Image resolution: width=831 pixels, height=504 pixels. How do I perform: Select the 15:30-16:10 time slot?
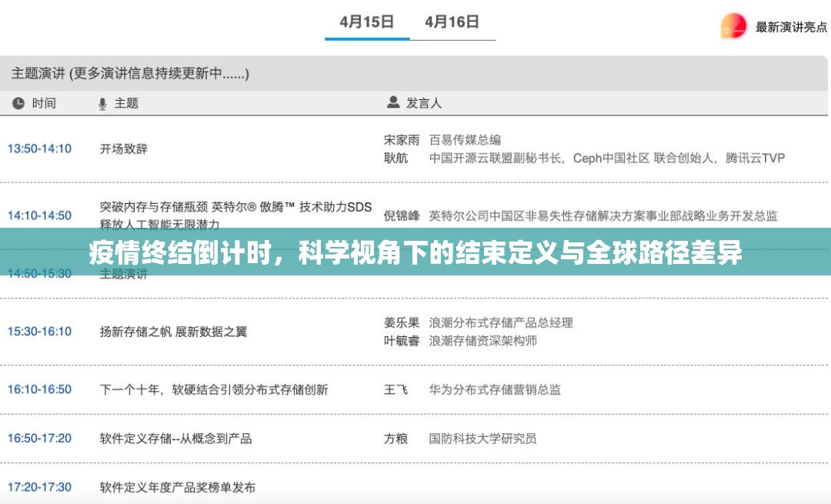39,332
